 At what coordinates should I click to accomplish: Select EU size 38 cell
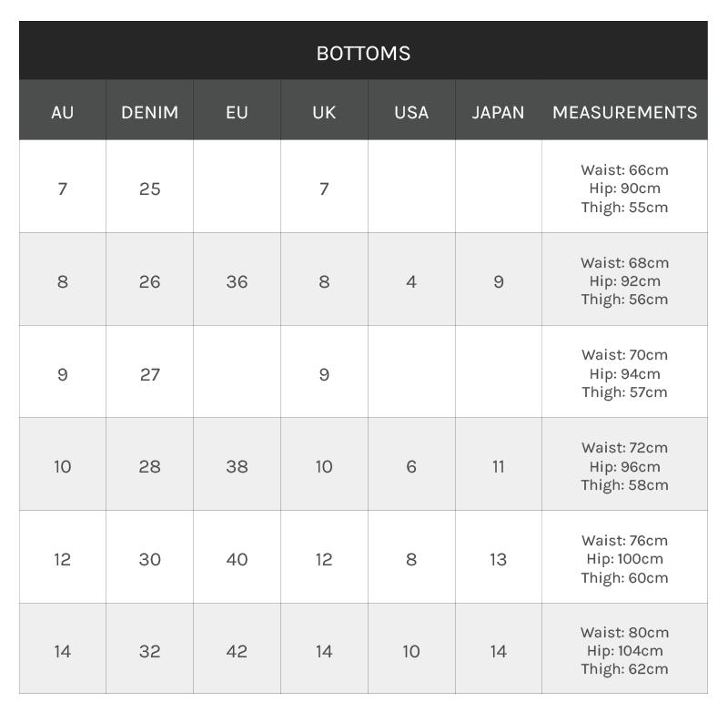[237, 466]
